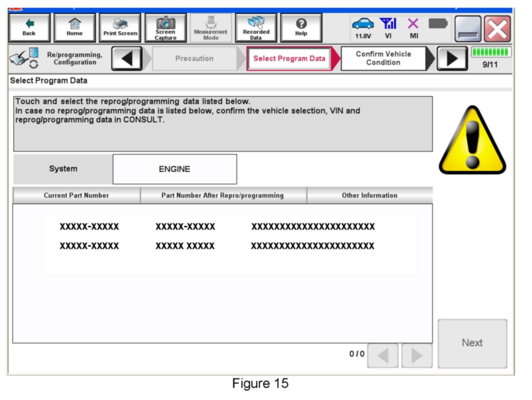Go to next workflow step arrow
Viewport: 532px width, 400px height.
[x=452, y=59]
